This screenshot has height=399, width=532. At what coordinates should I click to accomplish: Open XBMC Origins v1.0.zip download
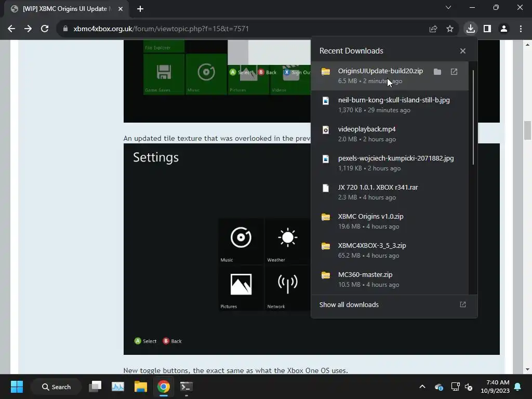(390, 221)
